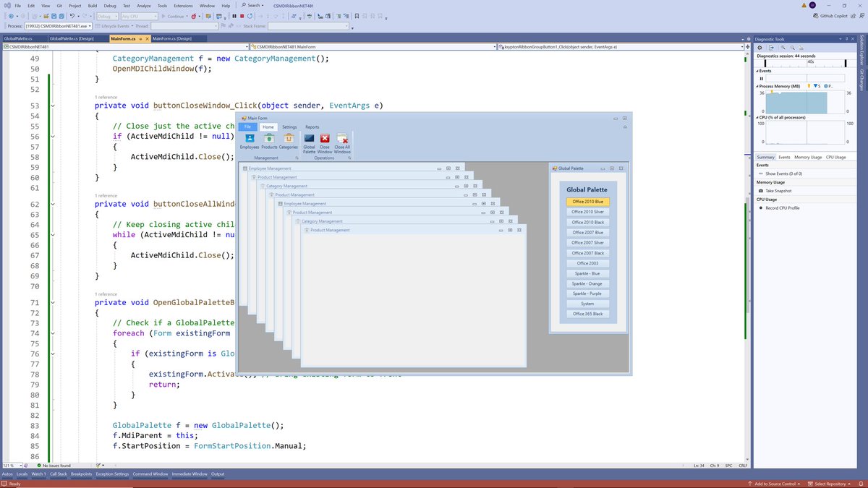This screenshot has width=868, height=488.
Task: Click the Search box in title bar
Action: point(252,5)
